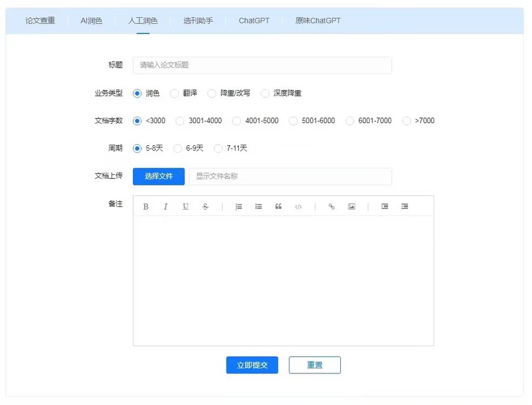The image size is (532, 405).
Task: Insert unordered bullet list
Action: [x=259, y=207]
